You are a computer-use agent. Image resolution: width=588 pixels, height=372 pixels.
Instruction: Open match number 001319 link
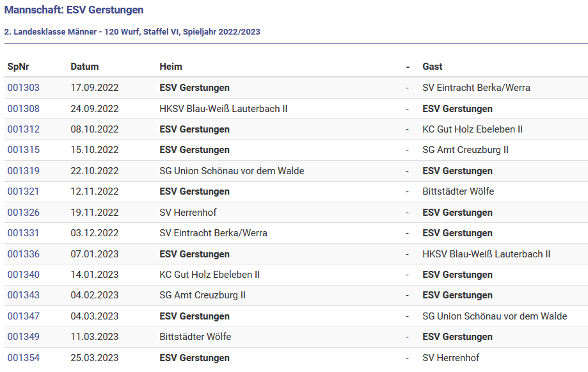coord(23,171)
